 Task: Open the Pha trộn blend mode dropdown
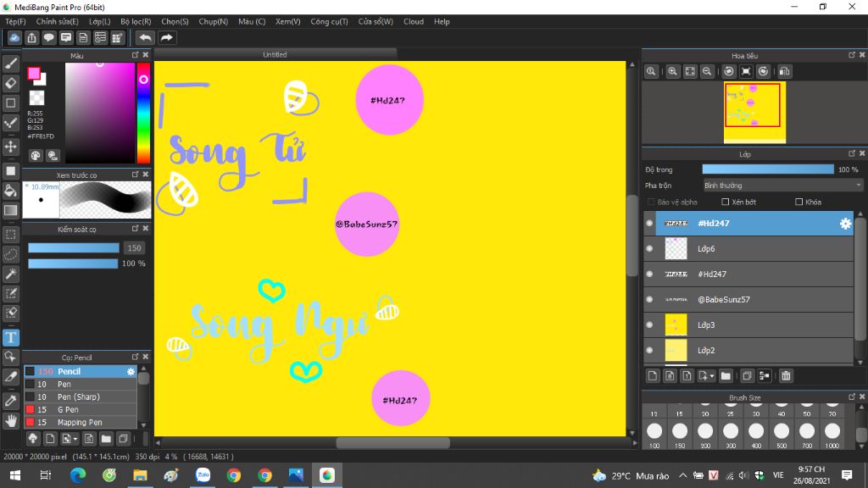[782, 186]
